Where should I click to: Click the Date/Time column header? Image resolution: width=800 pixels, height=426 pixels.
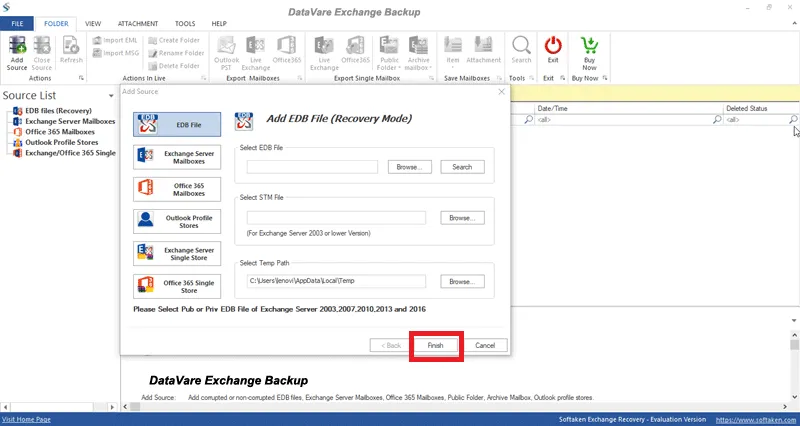[x=629, y=108]
